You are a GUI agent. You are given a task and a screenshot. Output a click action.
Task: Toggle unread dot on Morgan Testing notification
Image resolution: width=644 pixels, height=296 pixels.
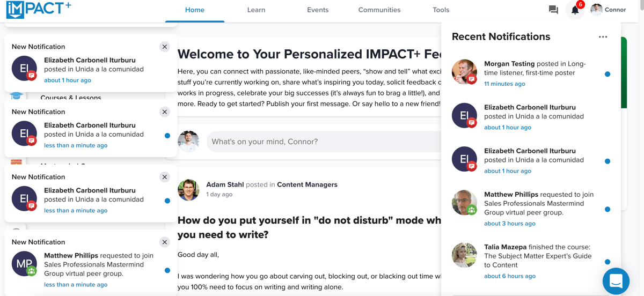click(x=608, y=74)
